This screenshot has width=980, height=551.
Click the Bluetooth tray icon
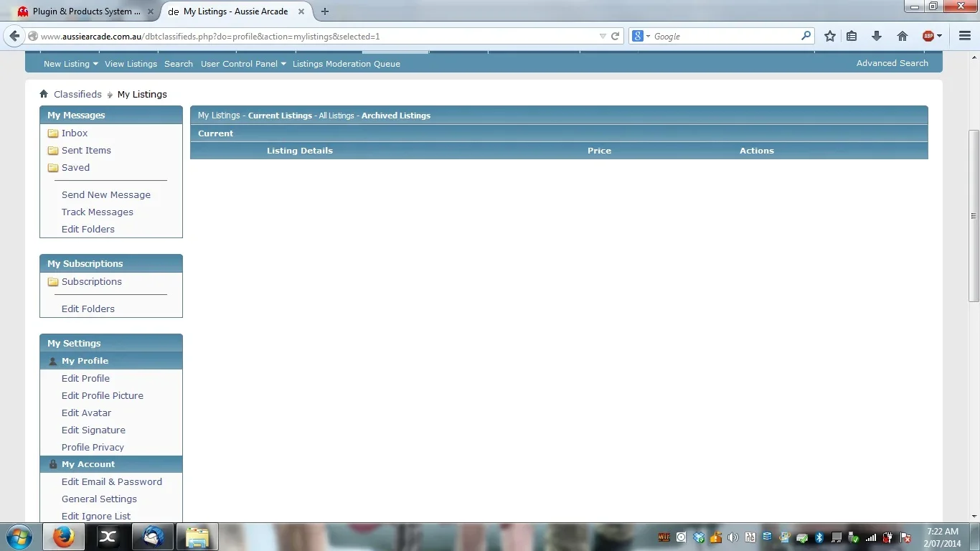click(x=819, y=537)
